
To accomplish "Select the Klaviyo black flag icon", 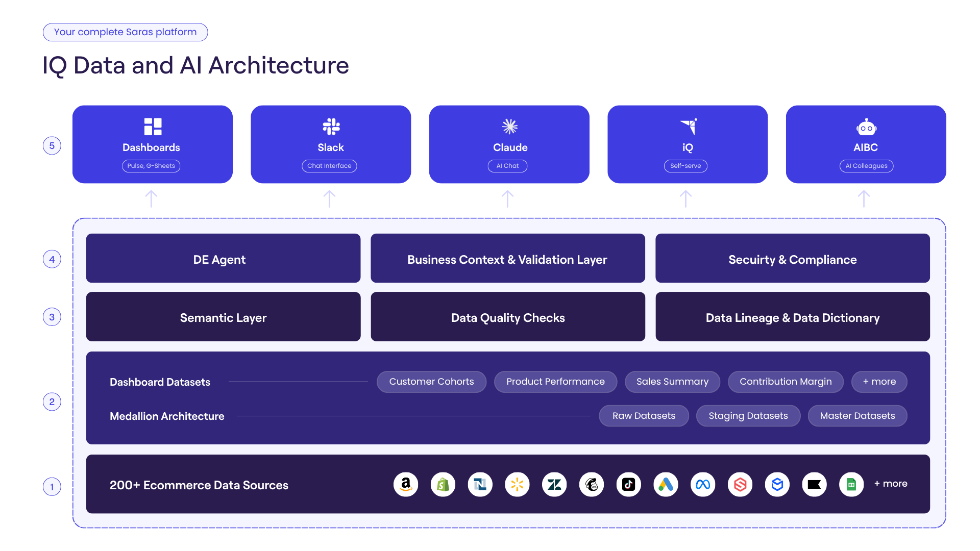I will point(815,484).
